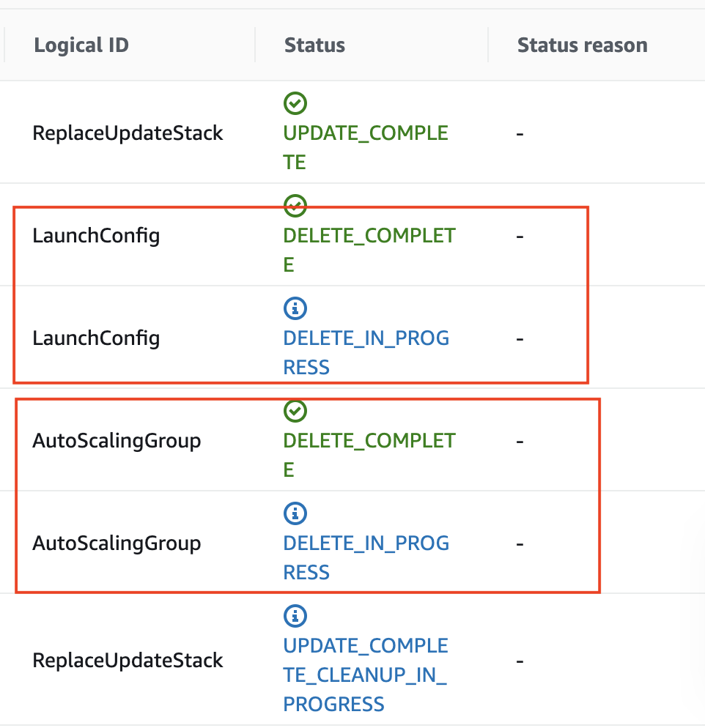Click the column divider before Status reason
Image resolution: width=705 pixels, height=728 pixels.
487,45
